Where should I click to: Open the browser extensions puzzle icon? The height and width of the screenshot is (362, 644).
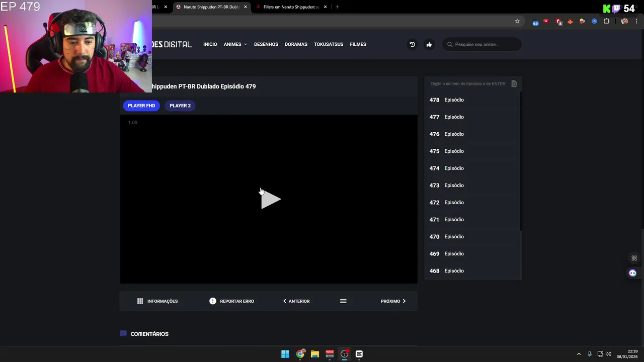(606, 21)
